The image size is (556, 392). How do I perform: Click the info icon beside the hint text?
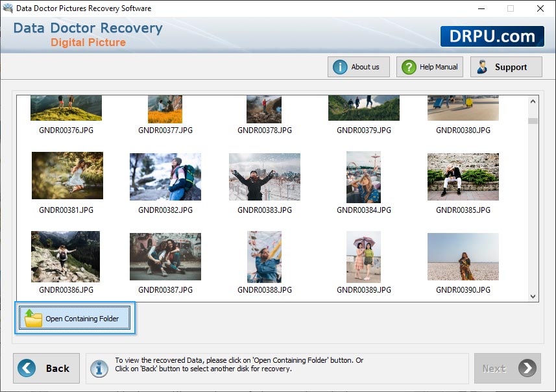coord(99,369)
